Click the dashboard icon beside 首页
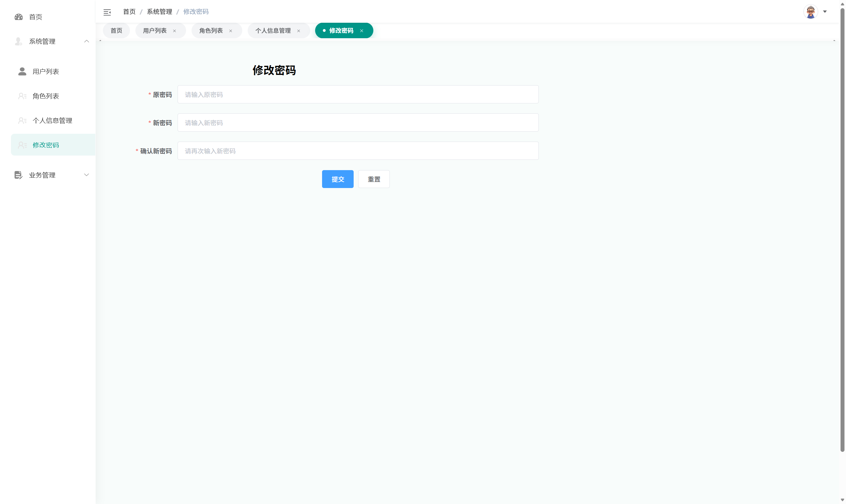 19,17
